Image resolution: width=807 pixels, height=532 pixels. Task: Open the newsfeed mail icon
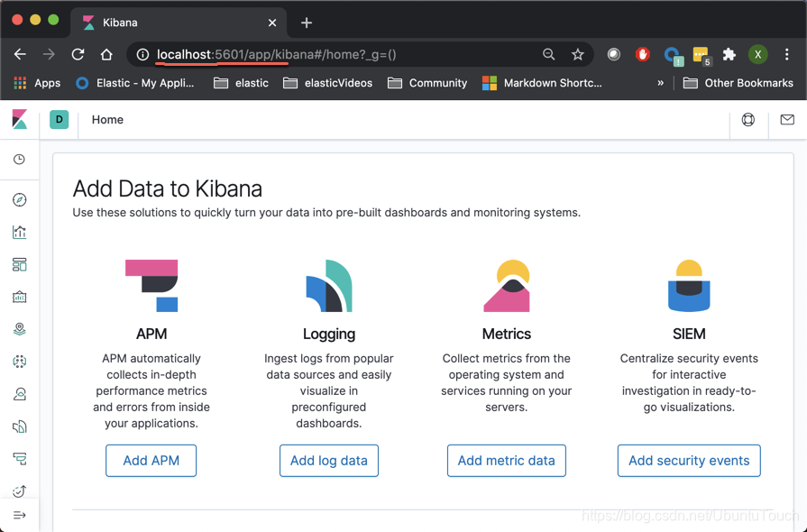point(787,119)
